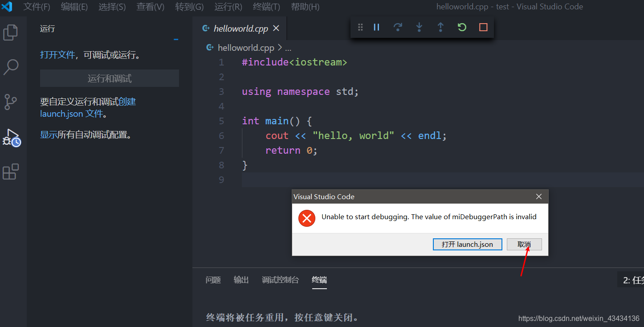Click the int main() { line
Image resolution: width=644 pixels, height=327 pixels.
click(x=277, y=121)
